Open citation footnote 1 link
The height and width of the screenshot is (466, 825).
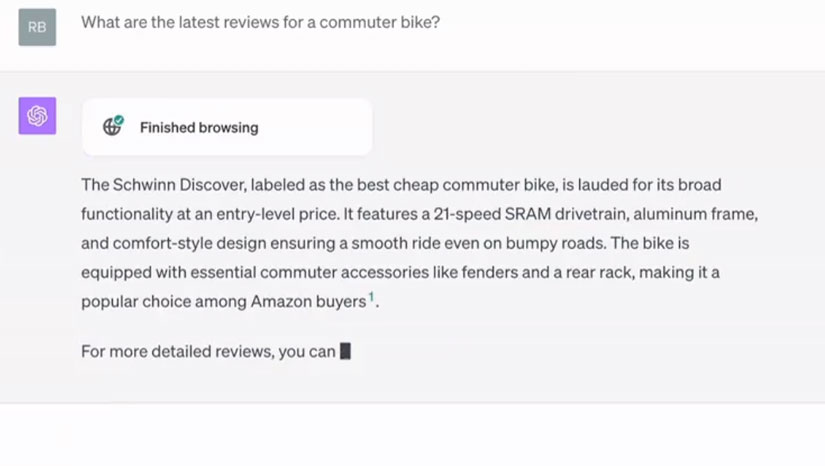(x=371, y=297)
